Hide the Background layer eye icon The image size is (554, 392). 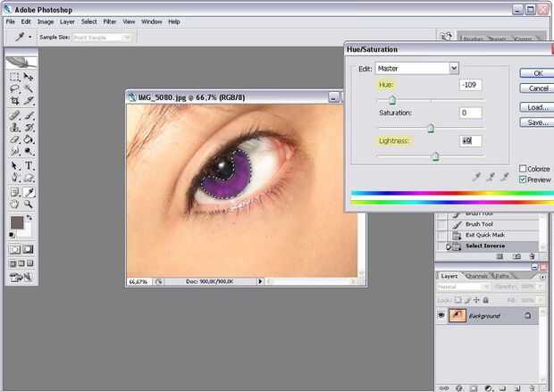click(441, 315)
